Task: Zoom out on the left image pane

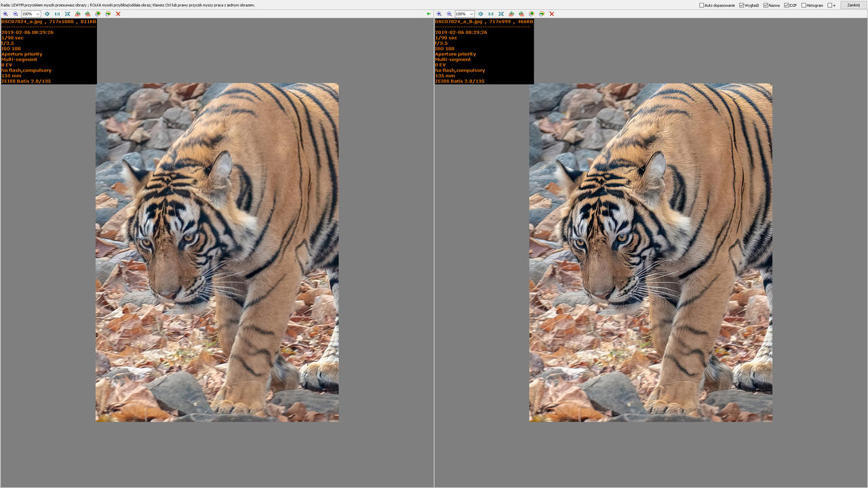Action: (x=16, y=14)
